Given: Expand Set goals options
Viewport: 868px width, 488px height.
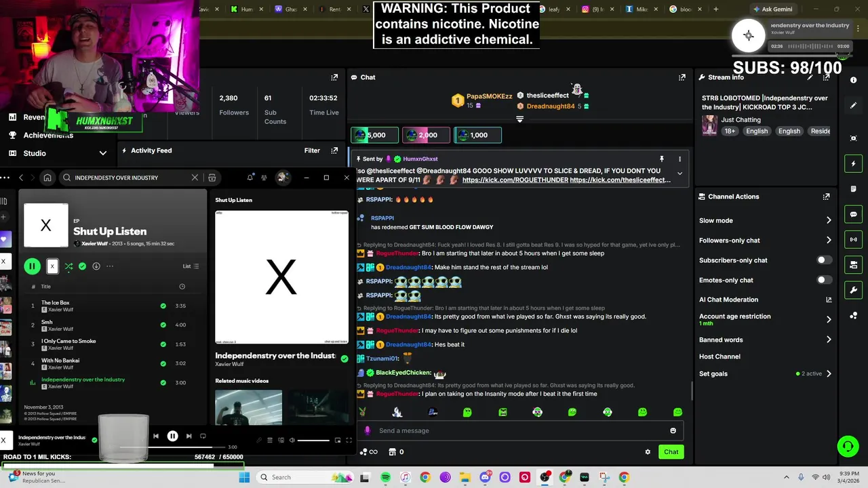Looking at the screenshot, I should (x=765, y=373).
